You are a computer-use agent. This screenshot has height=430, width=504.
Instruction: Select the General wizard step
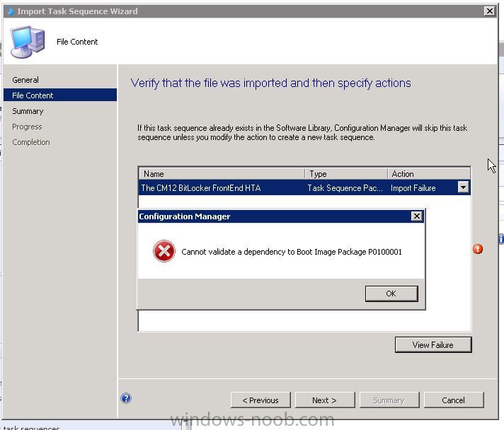click(x=25, y=80)
